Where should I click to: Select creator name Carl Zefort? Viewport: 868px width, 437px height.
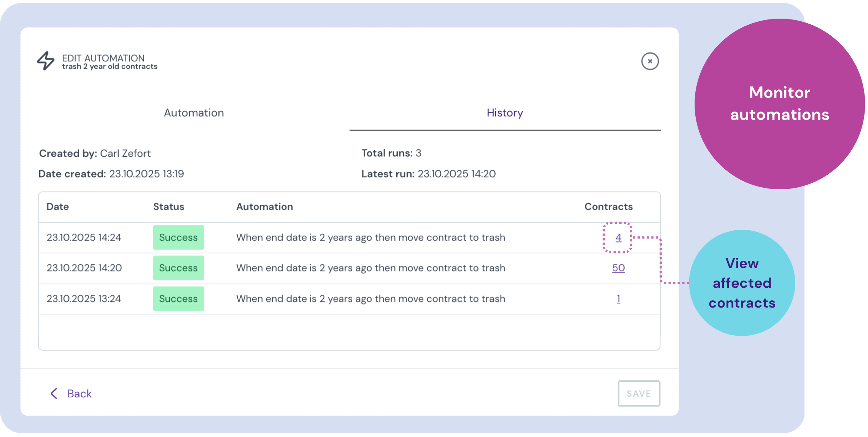(125, 153)
